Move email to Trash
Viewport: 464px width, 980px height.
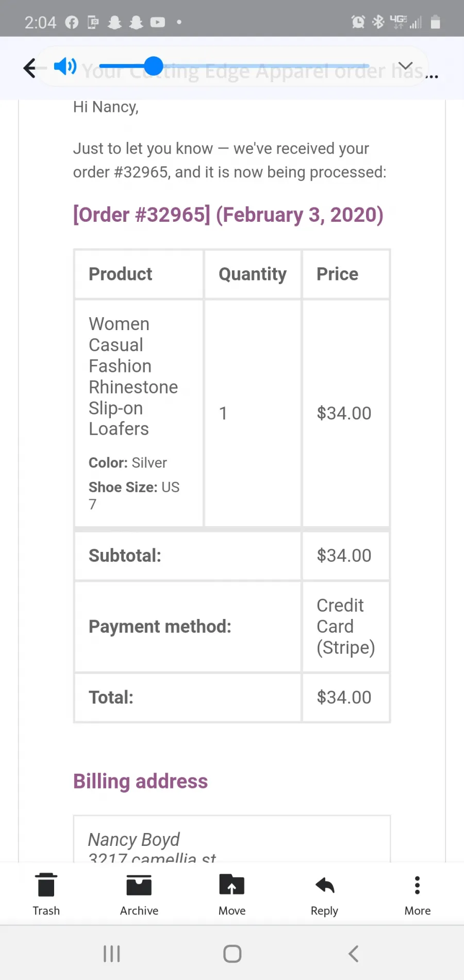pyautogui.click(x=46, y=894)
